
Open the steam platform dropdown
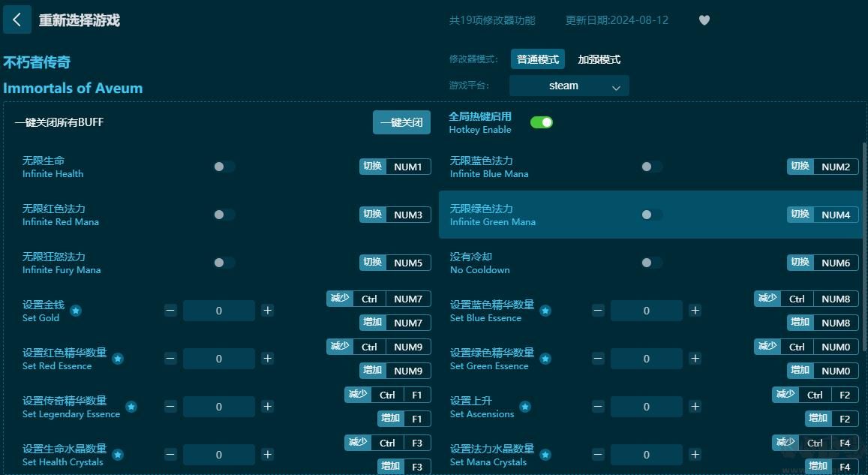(x=569, y=86)
